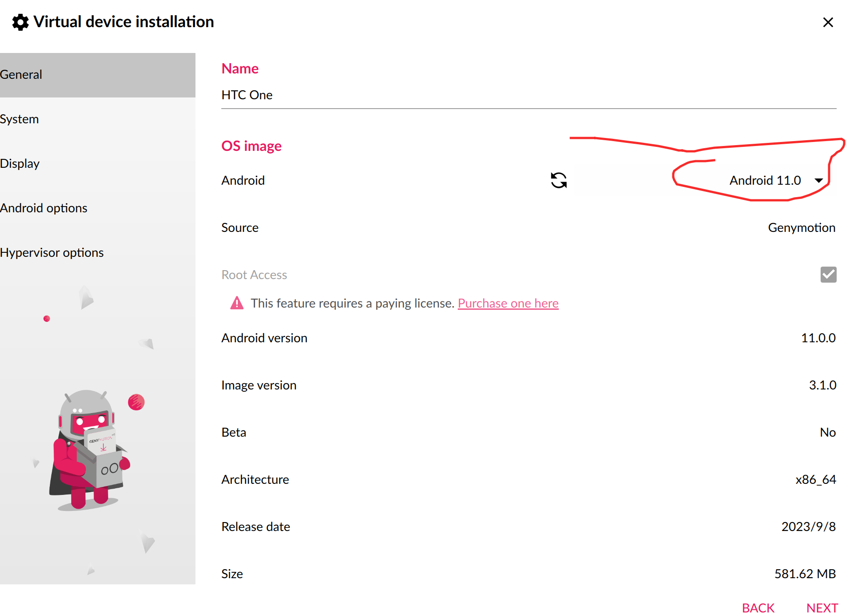Switch to the System tab
Screen dimensions: 846x616
[x=98, y=119]
